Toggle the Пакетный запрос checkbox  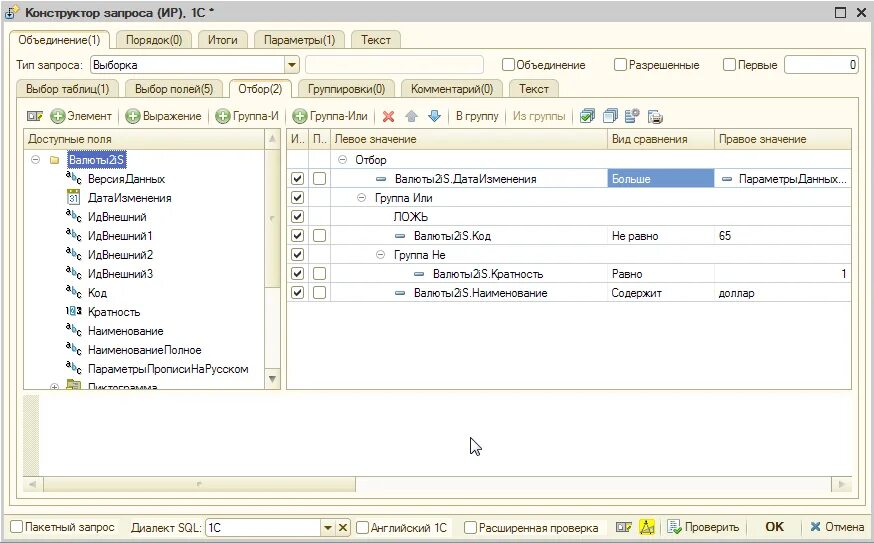click(x=17, y=527)
